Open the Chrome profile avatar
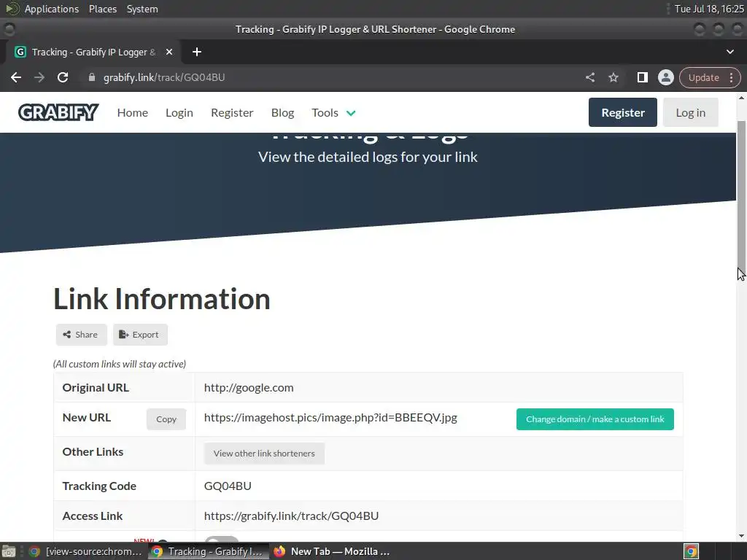Screen dimensions: 747x560 pos(665,77)
